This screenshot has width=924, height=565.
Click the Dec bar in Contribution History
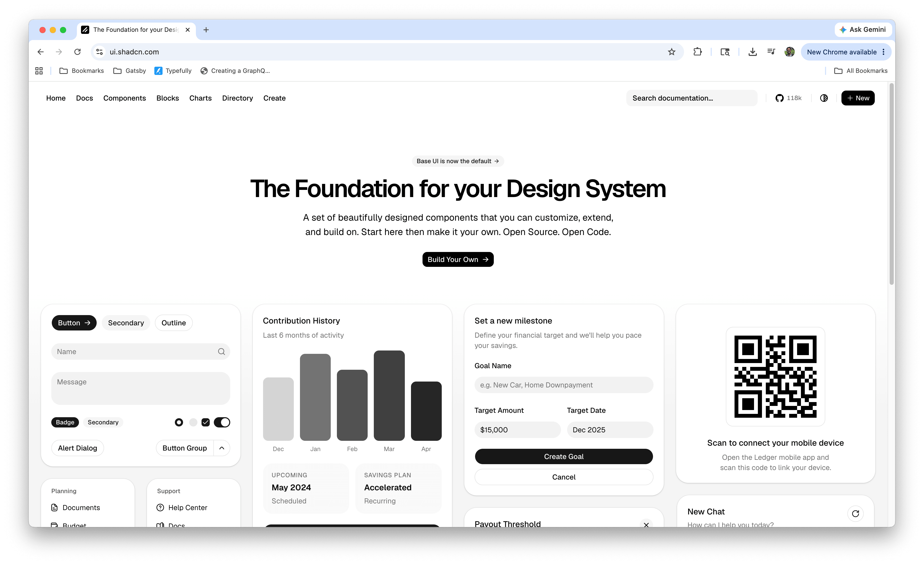click(x=278, y=409)
